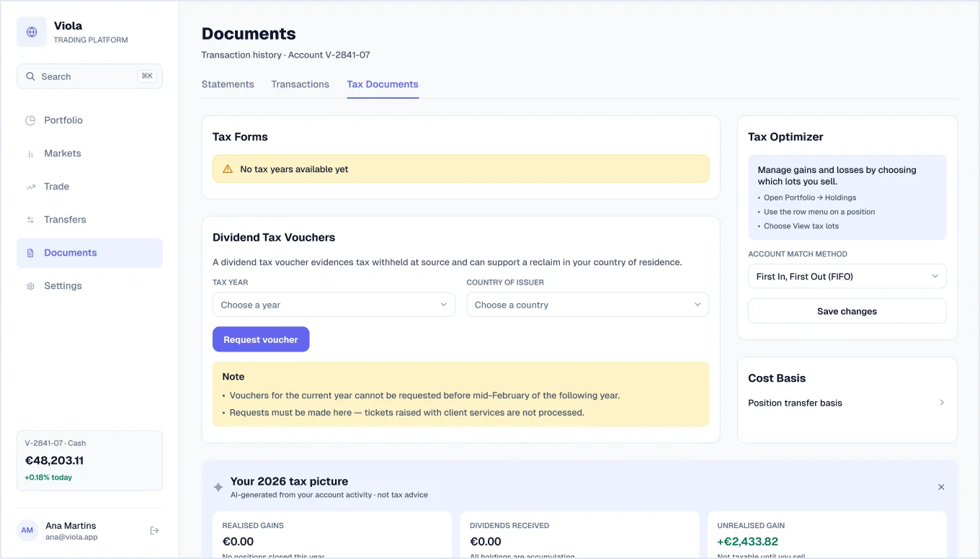Open Settings from the sidebar

[x=89, y=286]
